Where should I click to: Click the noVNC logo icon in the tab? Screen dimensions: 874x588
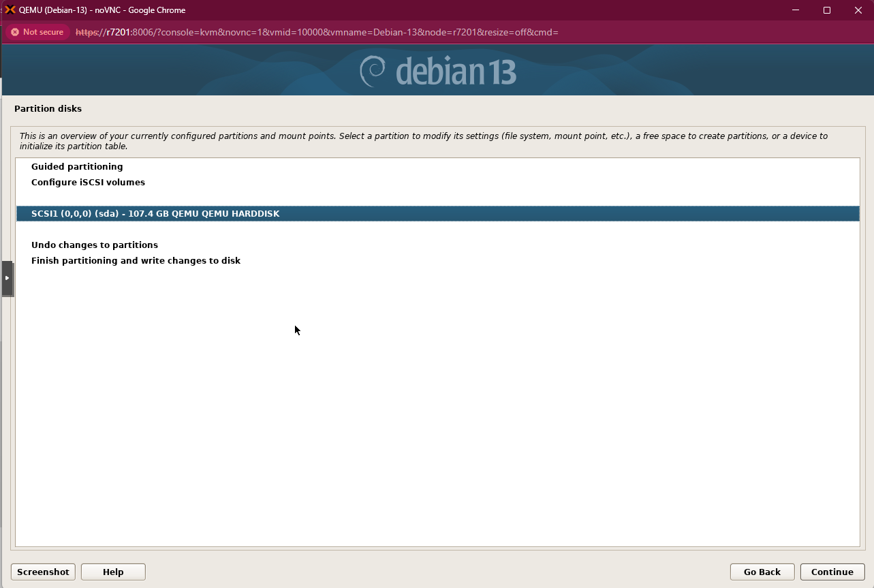coord(11,10)
